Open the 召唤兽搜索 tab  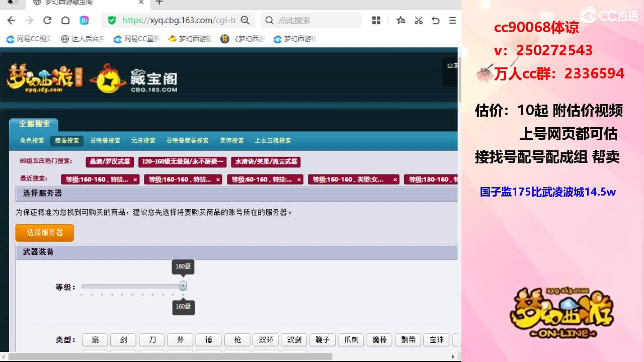[x=105, y=141]
